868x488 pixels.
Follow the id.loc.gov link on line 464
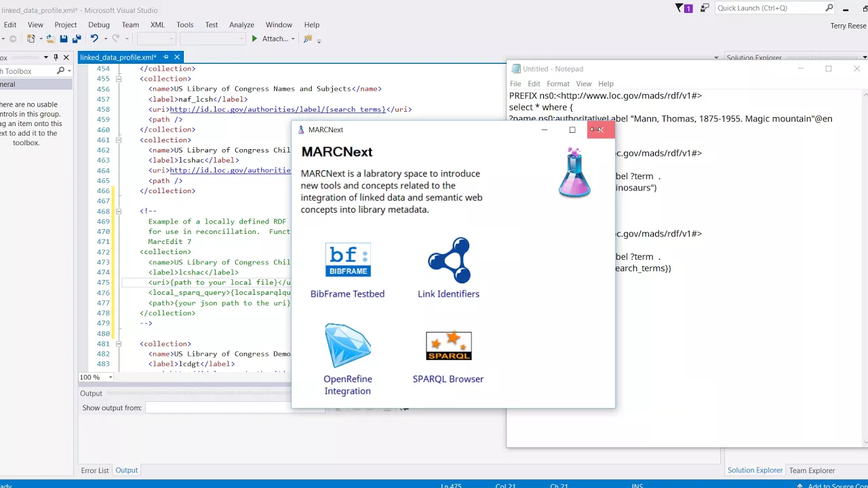tap(230, 170)
